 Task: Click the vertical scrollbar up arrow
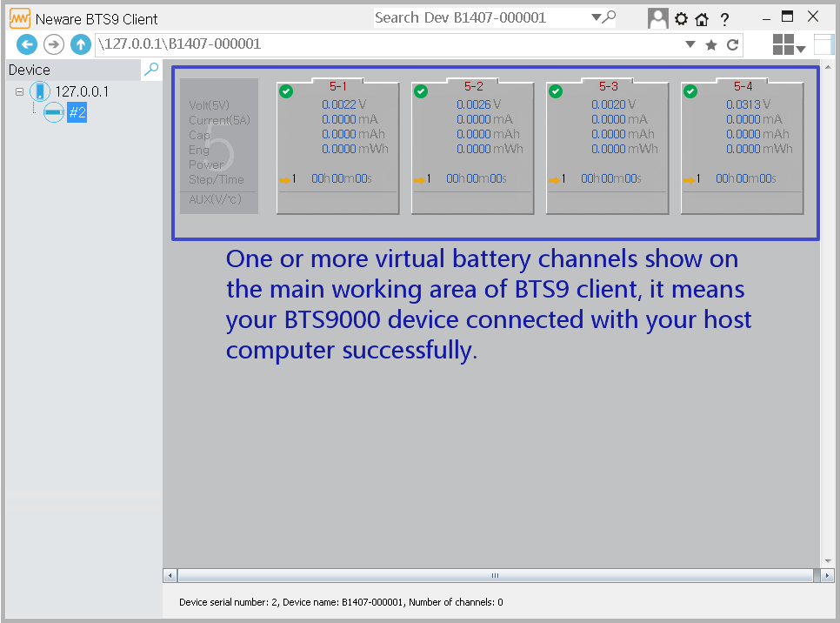pos(828,67)
